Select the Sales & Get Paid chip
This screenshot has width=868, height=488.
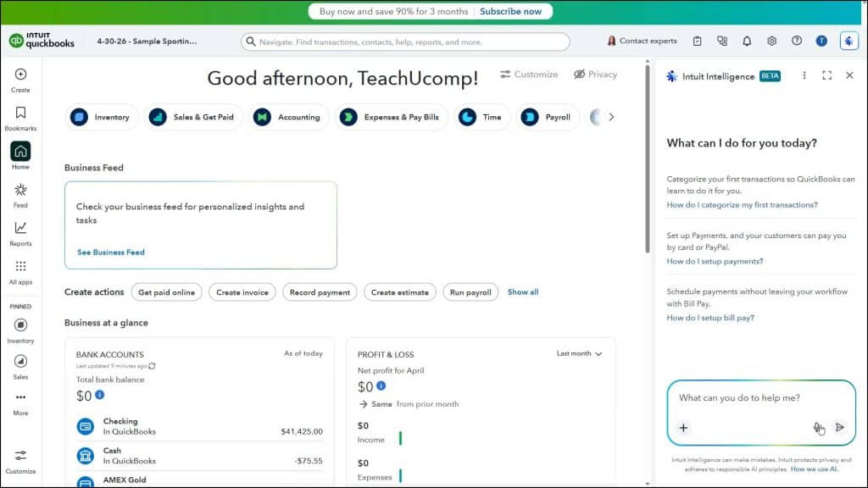(x=192, y=117)
